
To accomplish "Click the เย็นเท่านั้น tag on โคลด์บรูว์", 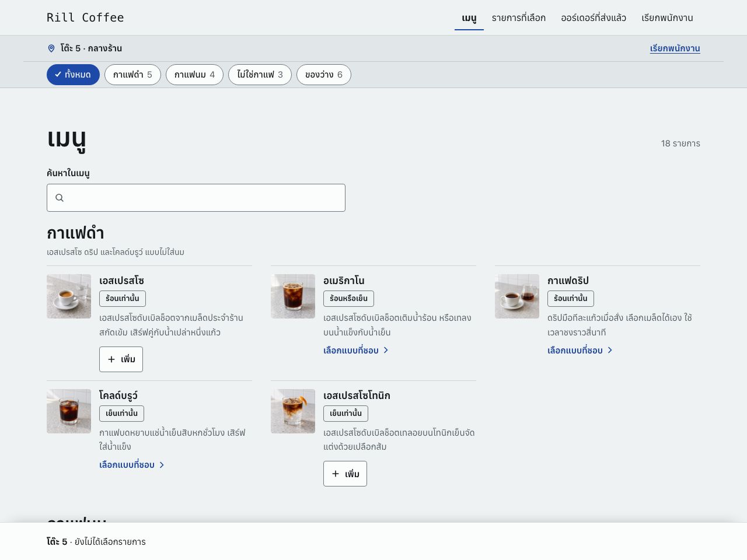I will [x=121, y=414].
